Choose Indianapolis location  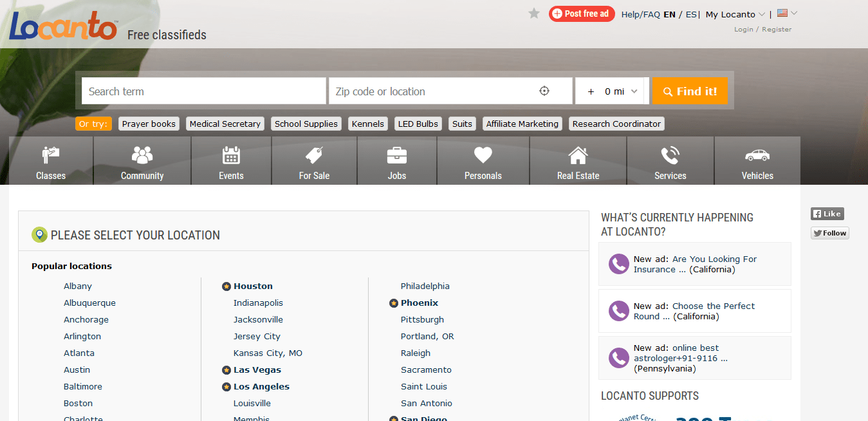coord(258,303)
